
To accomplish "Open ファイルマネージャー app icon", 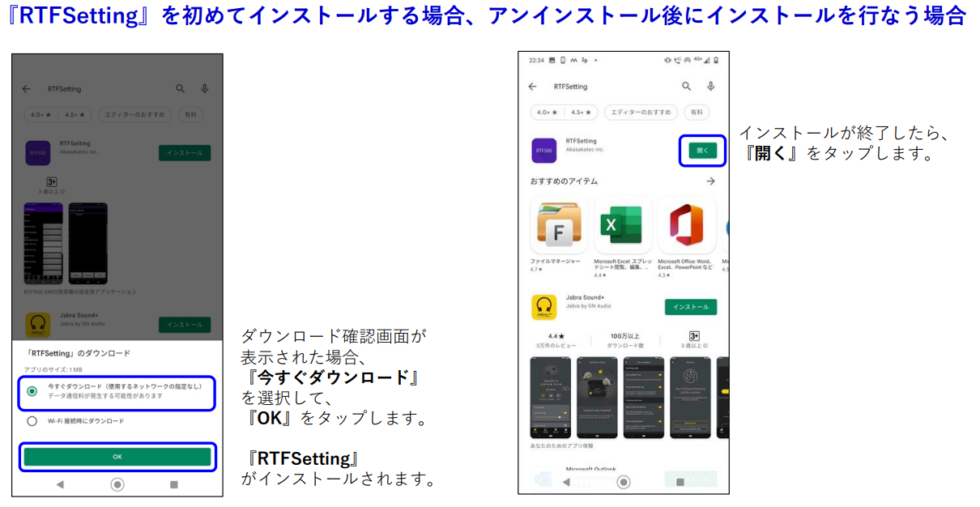I will pyautogui.click(x=559, y=225).
